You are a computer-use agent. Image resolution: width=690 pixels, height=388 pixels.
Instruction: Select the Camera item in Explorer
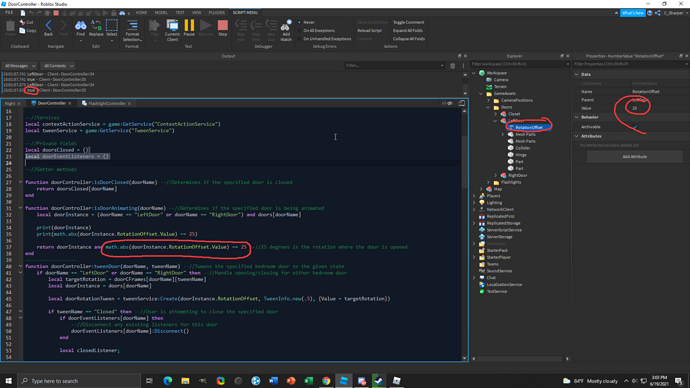coord(501,80)
